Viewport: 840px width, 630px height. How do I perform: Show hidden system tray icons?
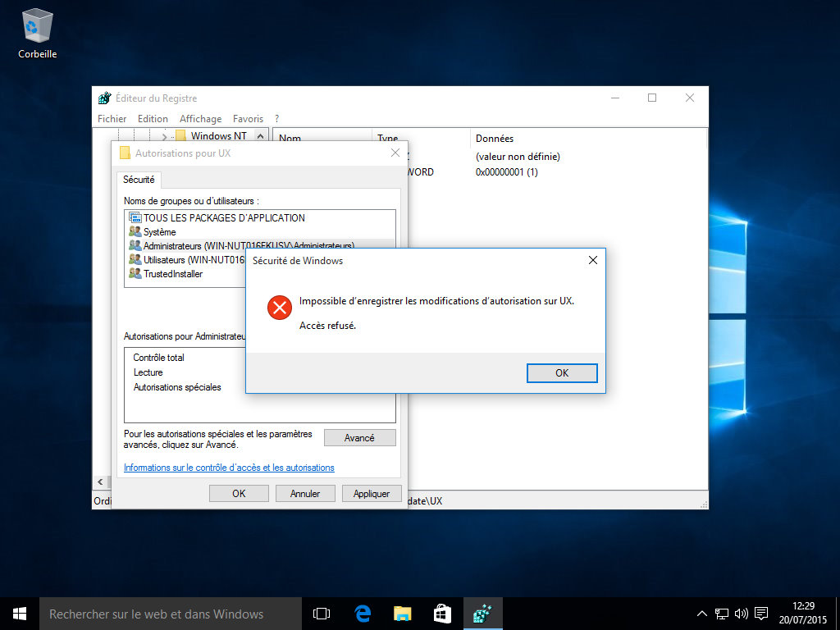point(702,614)
